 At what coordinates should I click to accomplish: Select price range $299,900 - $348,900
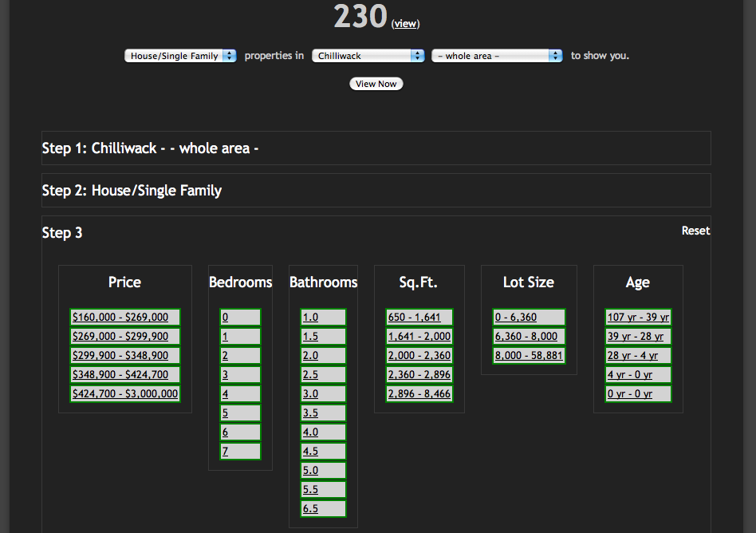[x=125, y=356]
